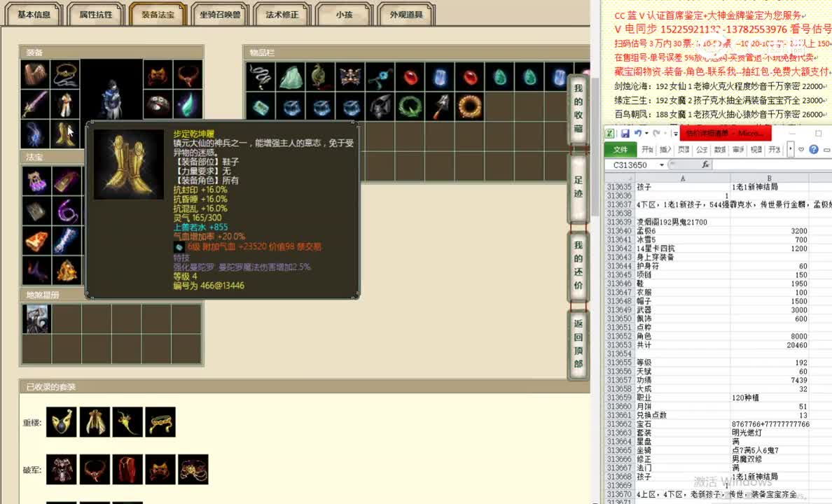This screenshot has width=832, height=504.
Task: Click the Name Box showing C313650
Action: click(632, 165)
